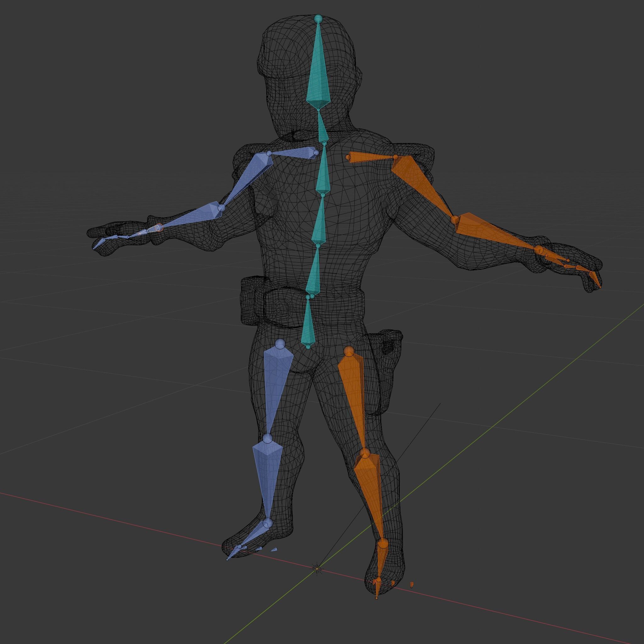Click the orange hip joint sphere
The image size is (644, 644).
tap(349, 351)
